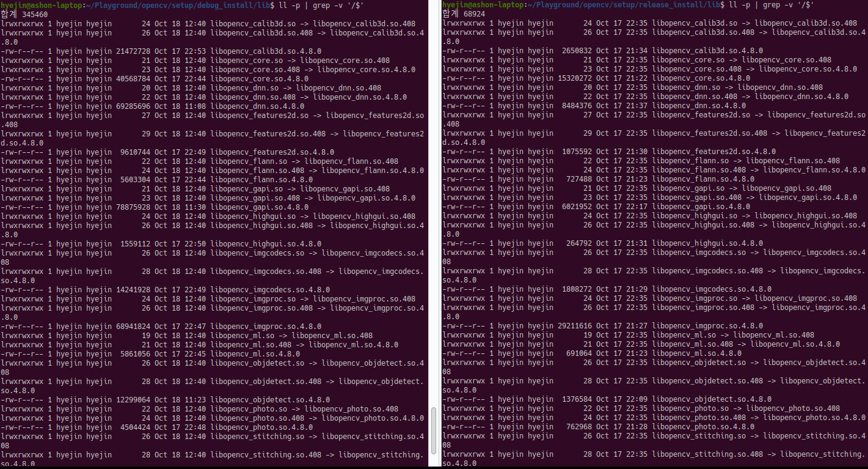Click the timestamp Oct 17 21:34
The width and height of the screenshot is (868, 469).
point(622,51)
